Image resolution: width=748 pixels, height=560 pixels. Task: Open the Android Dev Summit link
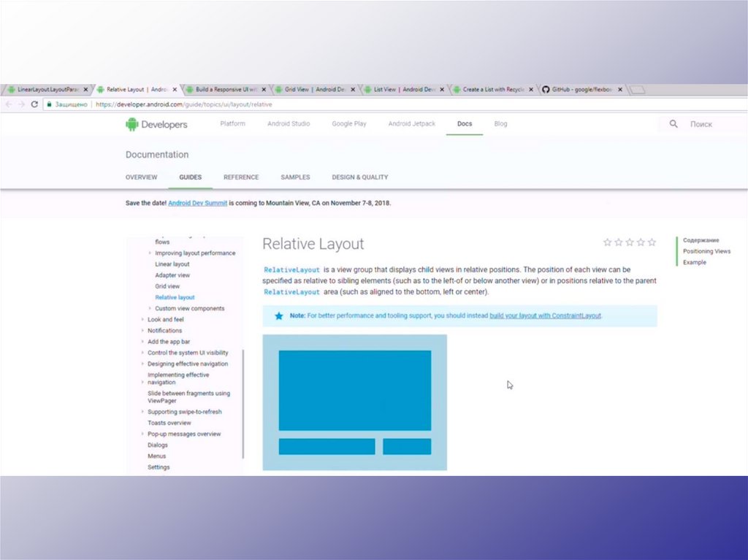197,203
